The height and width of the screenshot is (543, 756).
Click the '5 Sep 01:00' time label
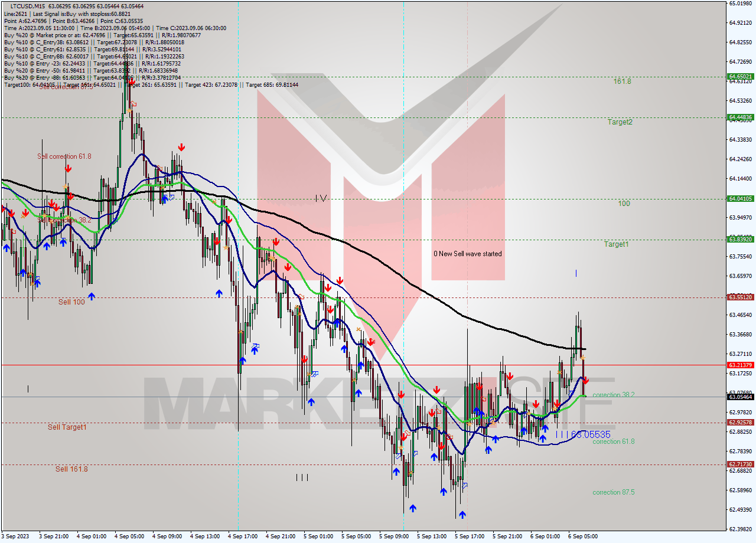(318, 537)
